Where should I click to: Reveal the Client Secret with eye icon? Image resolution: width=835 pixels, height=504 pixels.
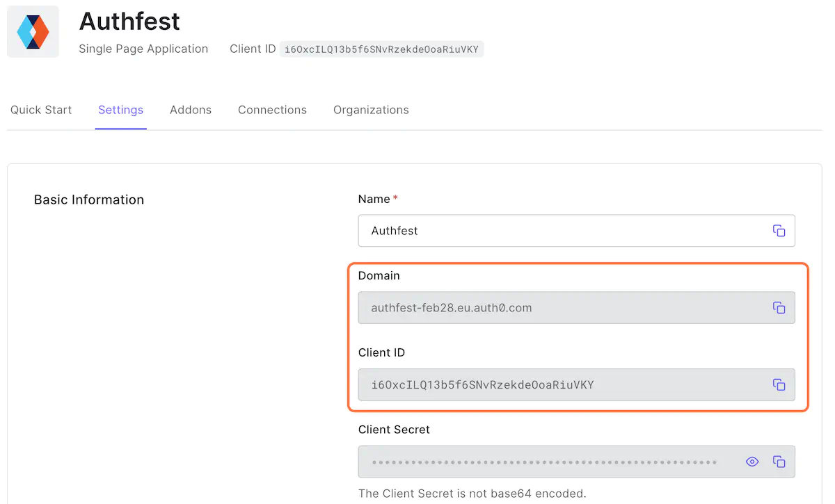752,462
